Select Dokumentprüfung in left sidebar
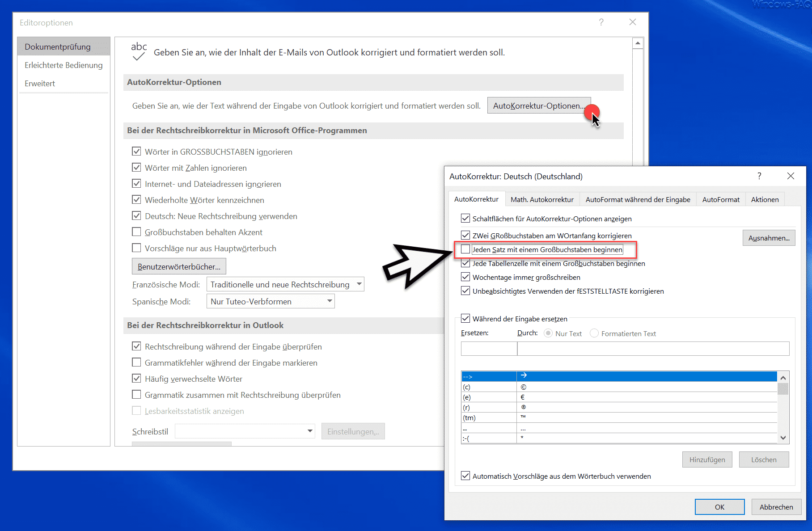This screenshot has width=812, height=531. pos(63,46)
